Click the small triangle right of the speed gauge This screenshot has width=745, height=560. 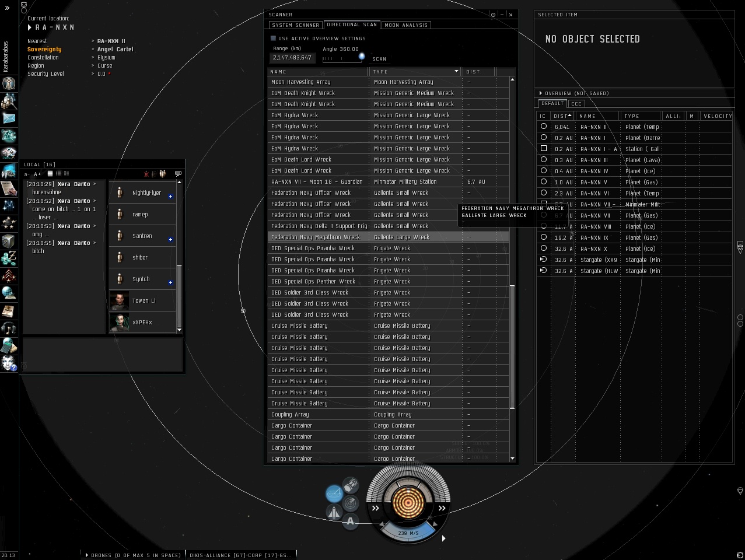coord(443,538)
